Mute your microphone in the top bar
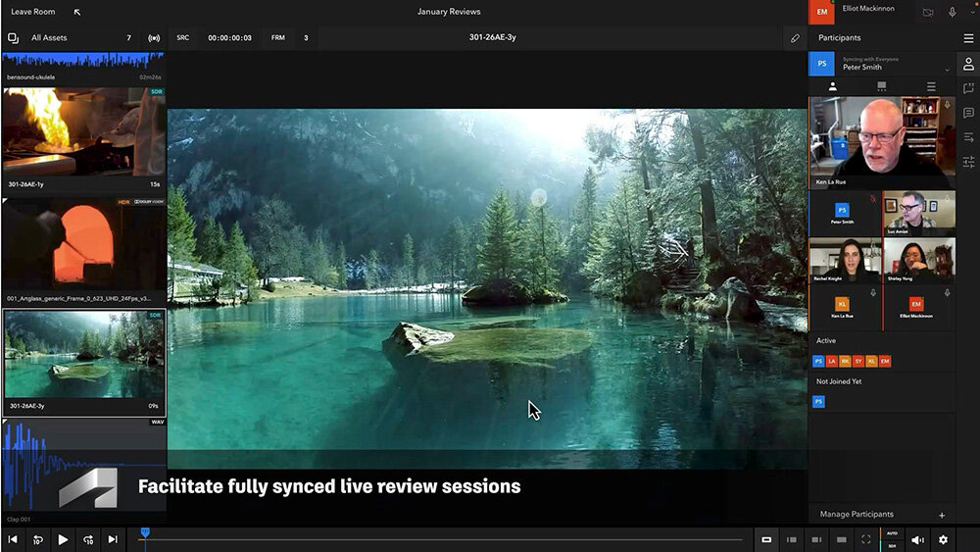The width and height of the screenshot is (980, 552). click(953, 13)
